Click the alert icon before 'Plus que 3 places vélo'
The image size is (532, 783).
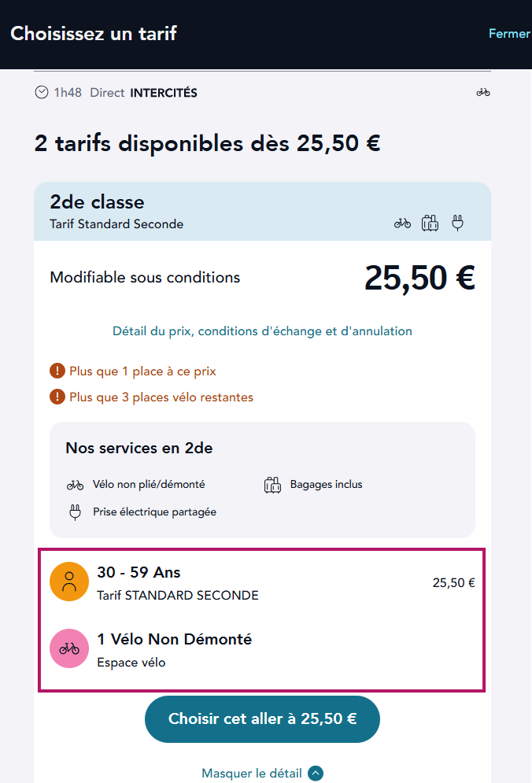pos(57,397)
